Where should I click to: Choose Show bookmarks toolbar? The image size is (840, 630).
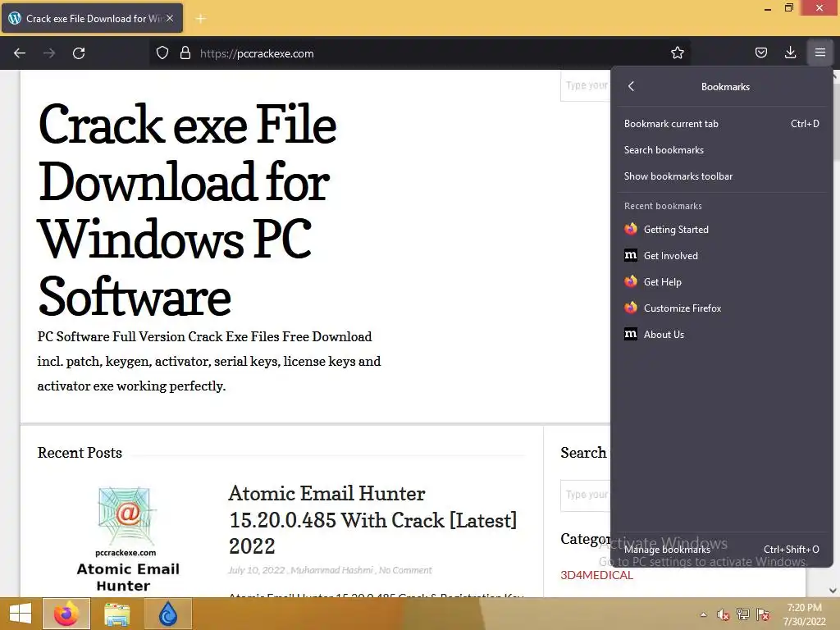722,176
